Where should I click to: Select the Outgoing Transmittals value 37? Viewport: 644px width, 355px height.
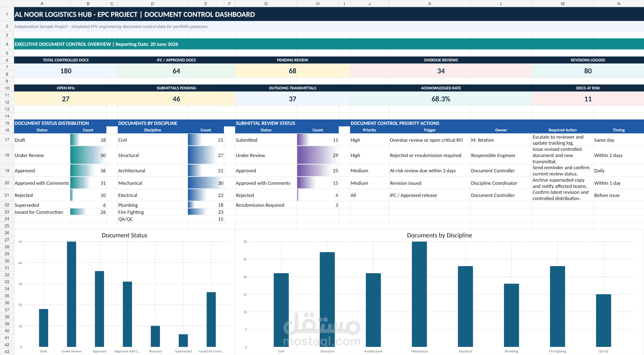click(x=292, y=99)
